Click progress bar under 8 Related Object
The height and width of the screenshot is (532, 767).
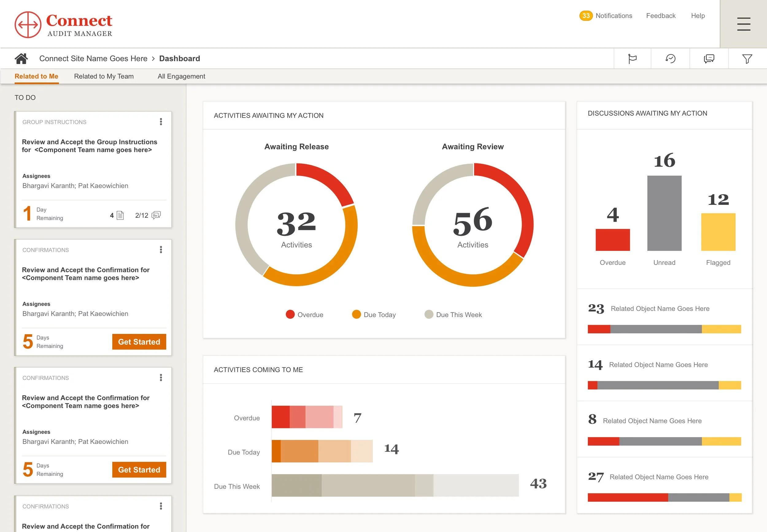click(664, 441)
